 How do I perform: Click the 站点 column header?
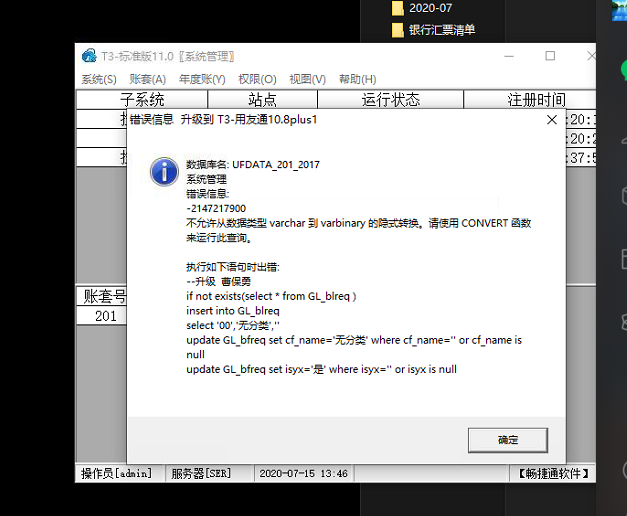pyautogui.click(x=262, y=99)
